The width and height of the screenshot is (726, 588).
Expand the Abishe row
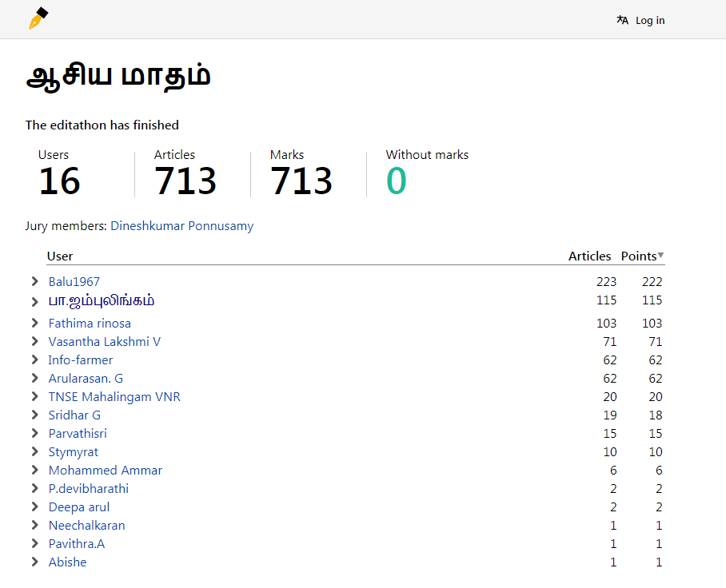click(x=34, y=562)
